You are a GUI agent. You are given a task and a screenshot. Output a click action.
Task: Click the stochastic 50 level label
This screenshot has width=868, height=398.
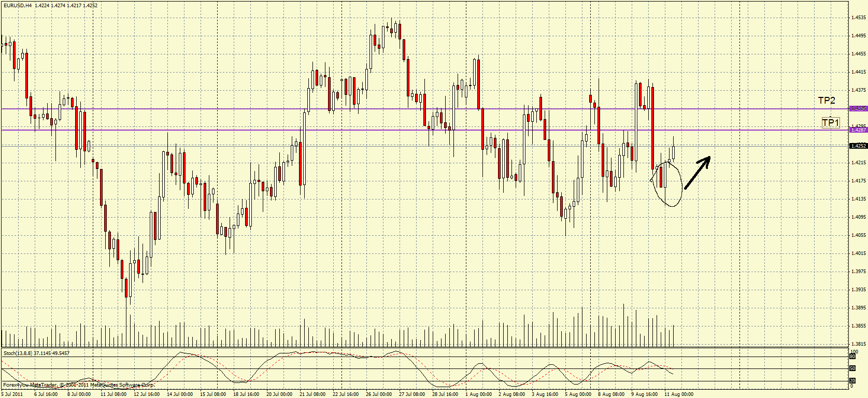pyautogui.click(x=852, y=368)
